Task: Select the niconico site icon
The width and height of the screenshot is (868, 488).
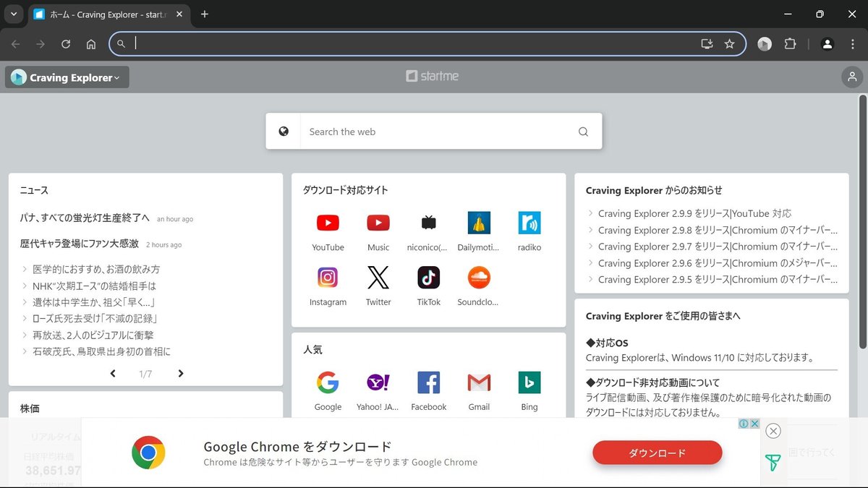Action: point(428,223)
